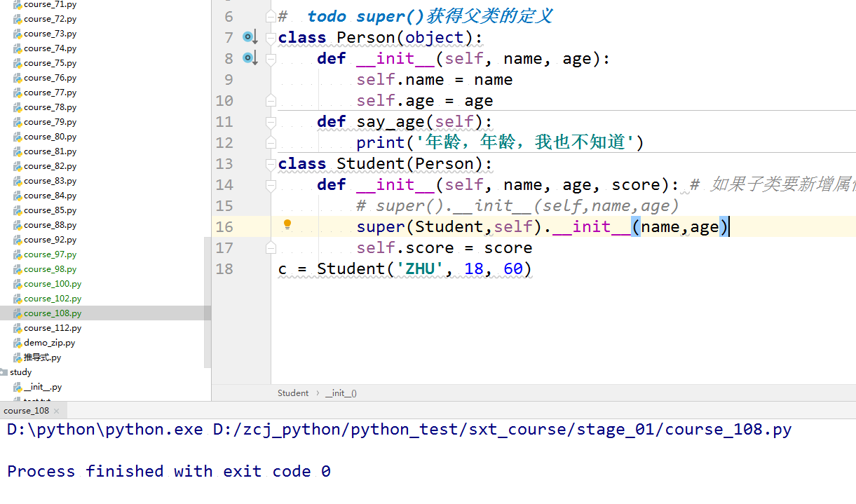Collapse the class Student fold marker
The image size is (856, 504).
[271, 163]
